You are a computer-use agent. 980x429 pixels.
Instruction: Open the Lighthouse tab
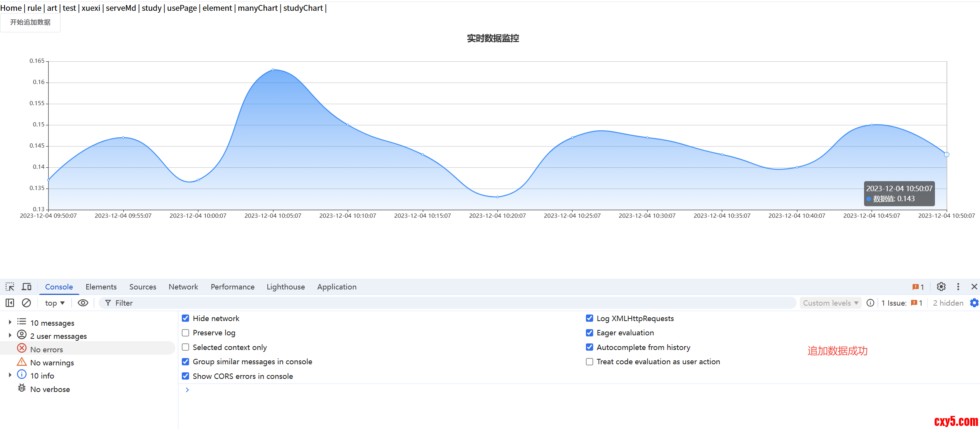pos(285,287)
